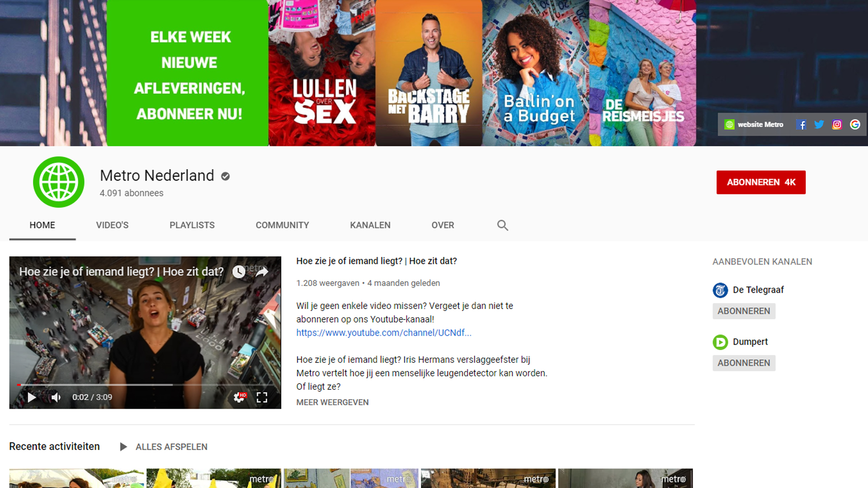
Task: Click ALLES AFSPELEN play-all button
Action: 164,447
